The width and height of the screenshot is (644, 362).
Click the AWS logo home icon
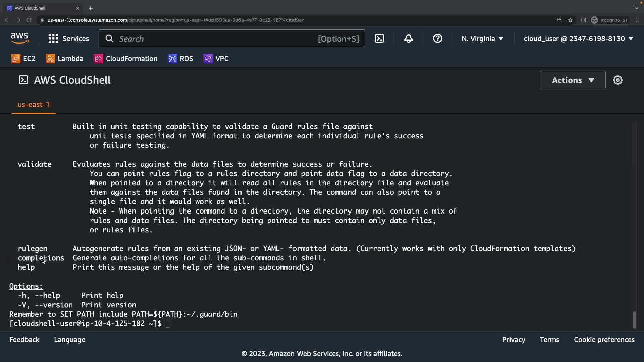[19, 39]
